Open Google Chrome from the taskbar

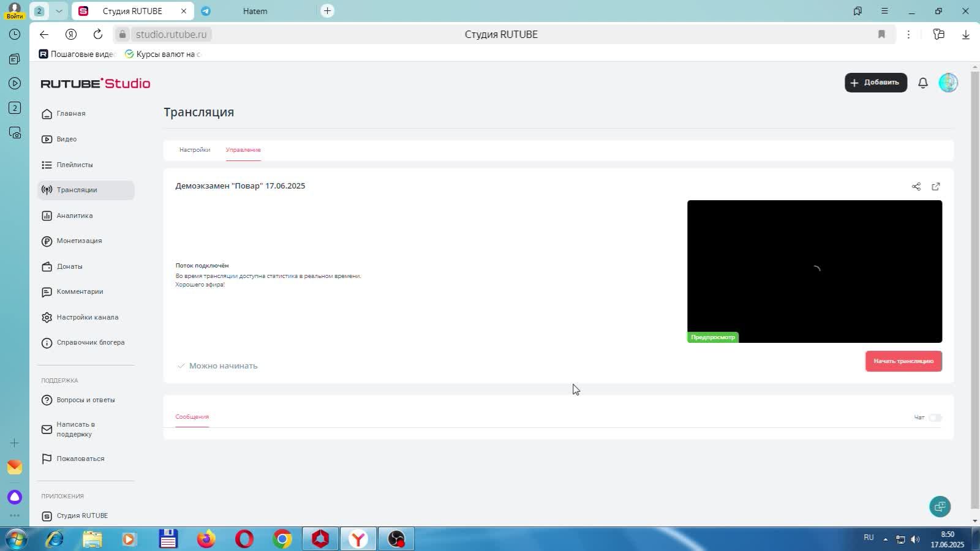[282, 539]
